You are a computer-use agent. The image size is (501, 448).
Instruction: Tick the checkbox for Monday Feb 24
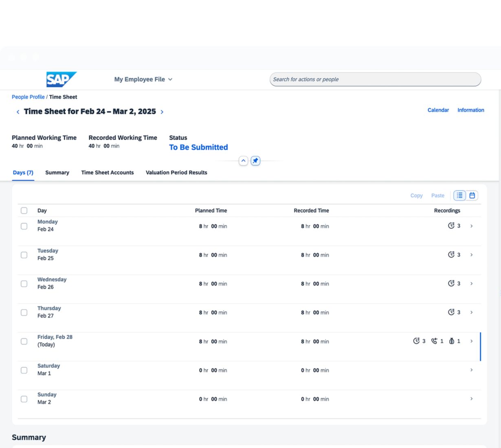[x=24, y=226]
